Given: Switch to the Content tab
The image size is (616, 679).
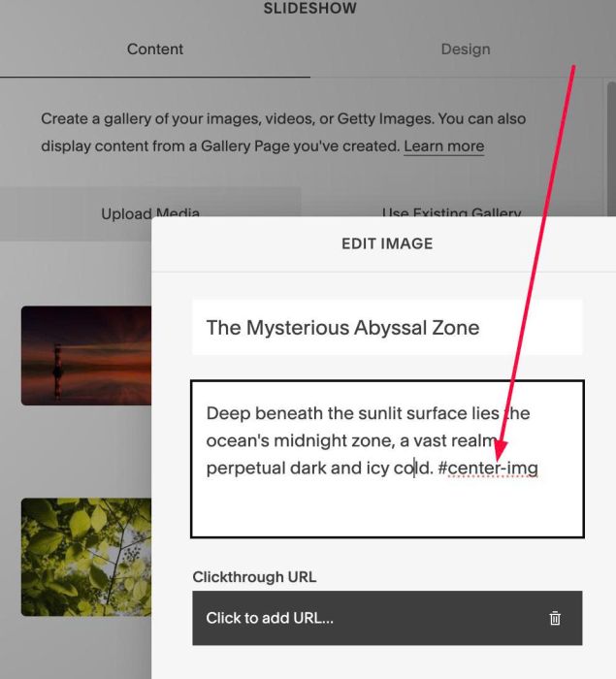Looking at the screenshot, I should click(x=155, y=48).
